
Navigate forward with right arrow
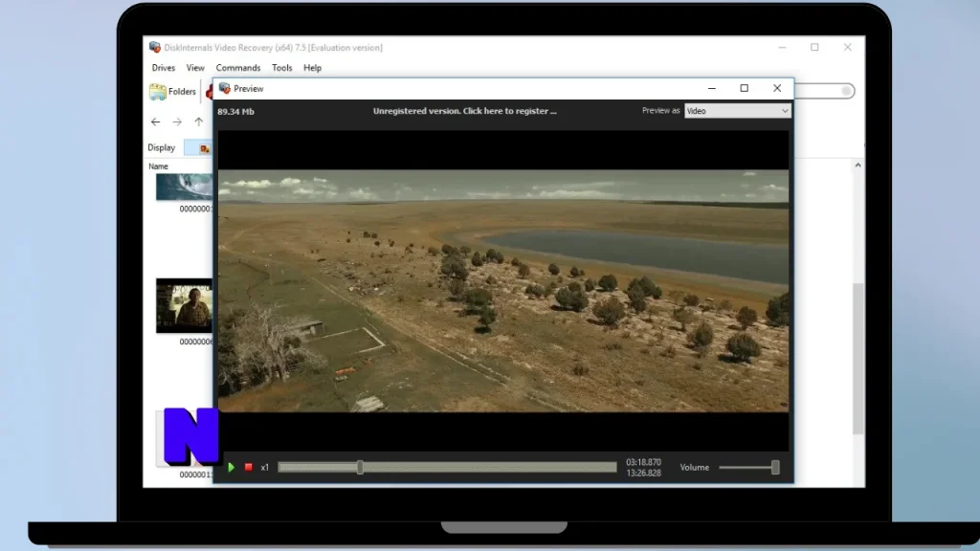(x=177, y=121)
